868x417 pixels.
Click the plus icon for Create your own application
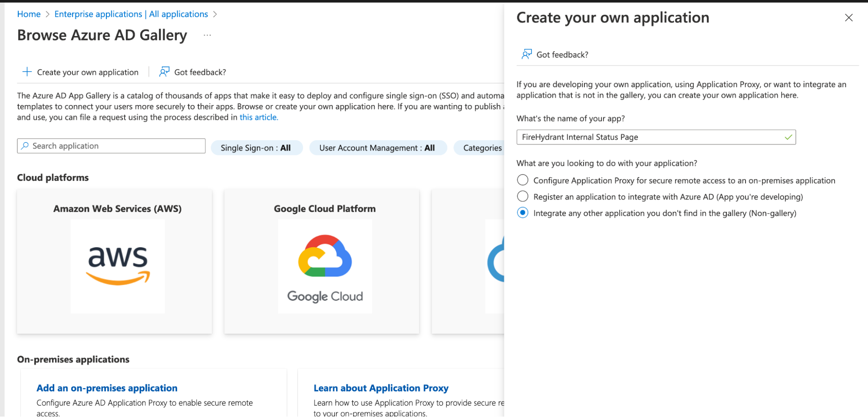pos(27,72)
